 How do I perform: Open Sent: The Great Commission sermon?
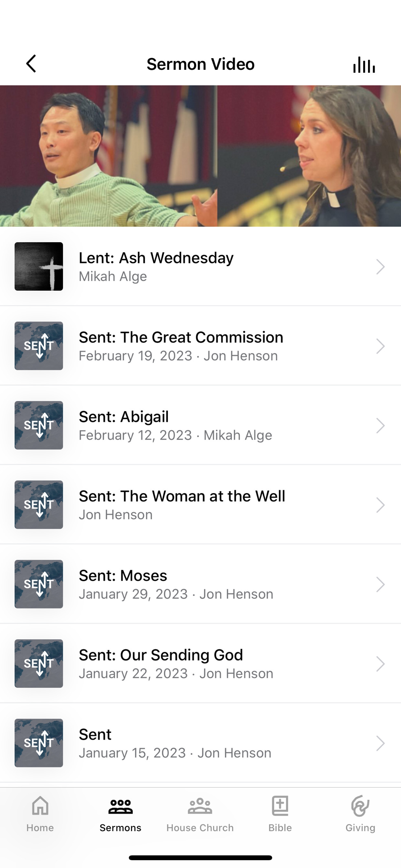[x=181, y=338]
